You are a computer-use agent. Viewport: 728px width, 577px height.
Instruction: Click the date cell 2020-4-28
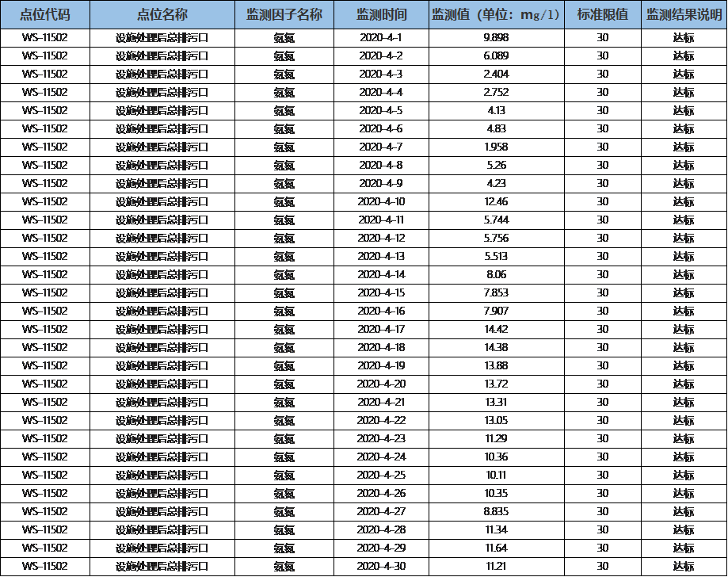tap(381, 529)
